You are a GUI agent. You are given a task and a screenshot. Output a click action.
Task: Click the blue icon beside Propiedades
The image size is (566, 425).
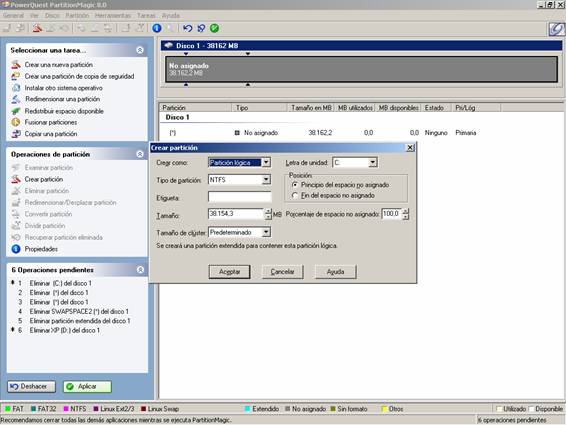(x=16, y=249)
